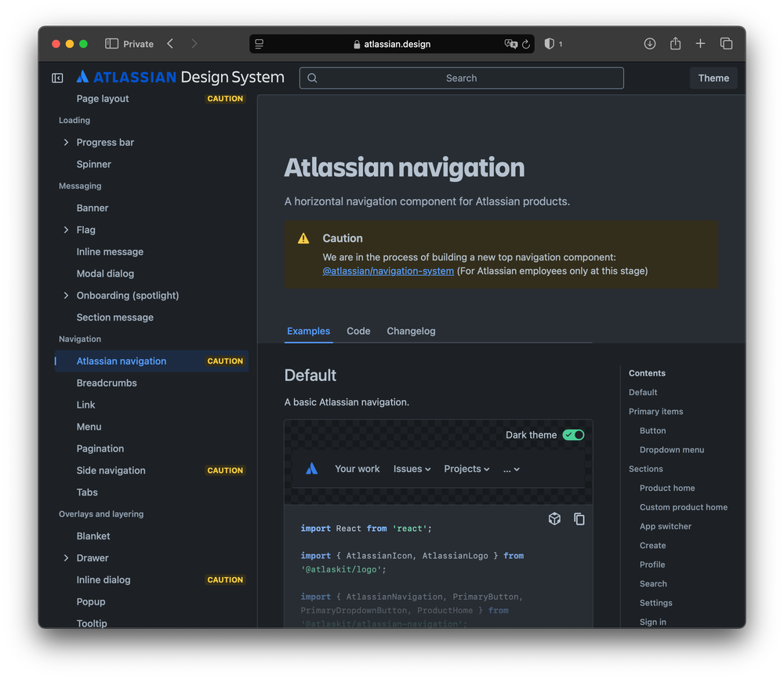Open a new tab with the plus icon
The width and height of the screenshot is (784, 679).
700,44
